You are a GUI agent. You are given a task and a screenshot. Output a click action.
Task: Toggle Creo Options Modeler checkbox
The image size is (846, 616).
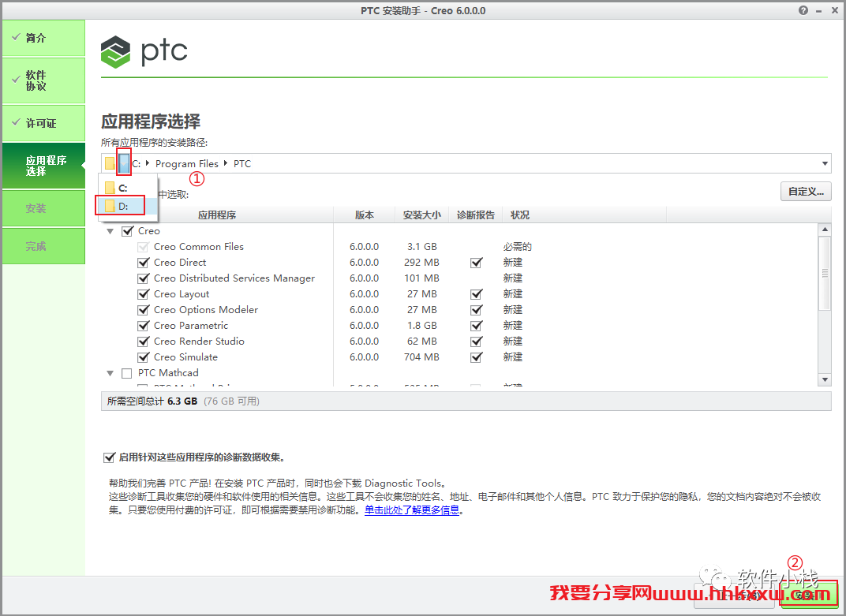(x=143, y=310)
